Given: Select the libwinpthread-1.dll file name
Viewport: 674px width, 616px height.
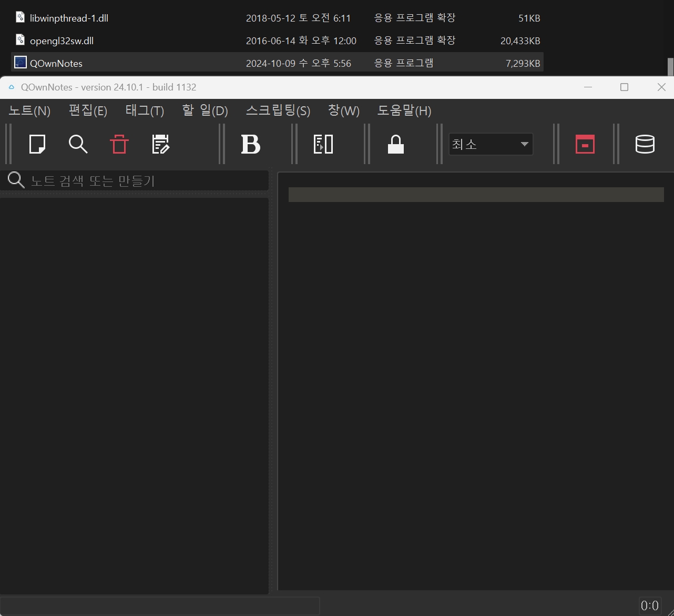Looking at the screenshot, I should coord(69,18).
